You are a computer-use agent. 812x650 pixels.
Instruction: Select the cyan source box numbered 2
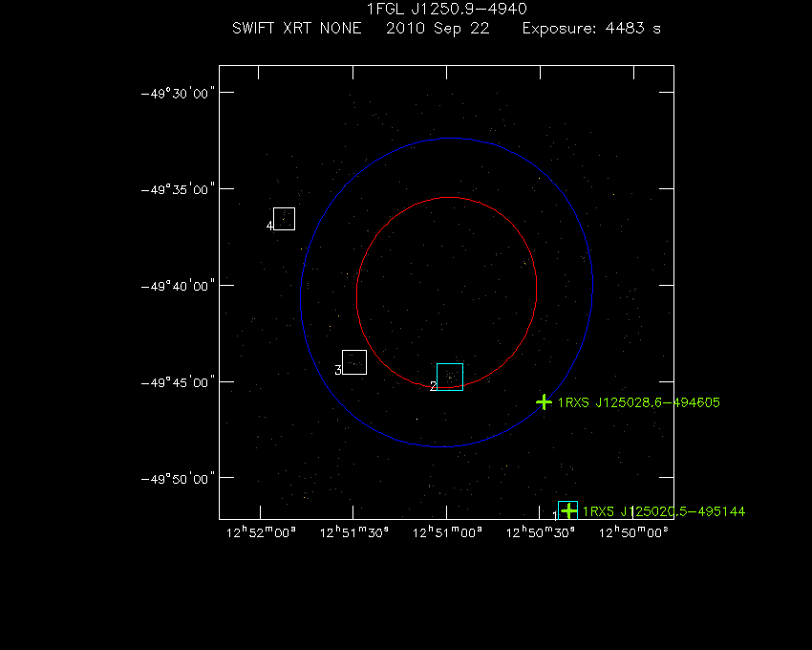(x=450, y=377)
